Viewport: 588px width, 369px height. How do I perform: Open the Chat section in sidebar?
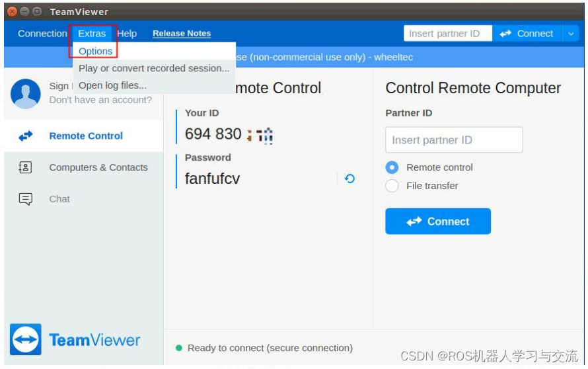click(84, 199)
